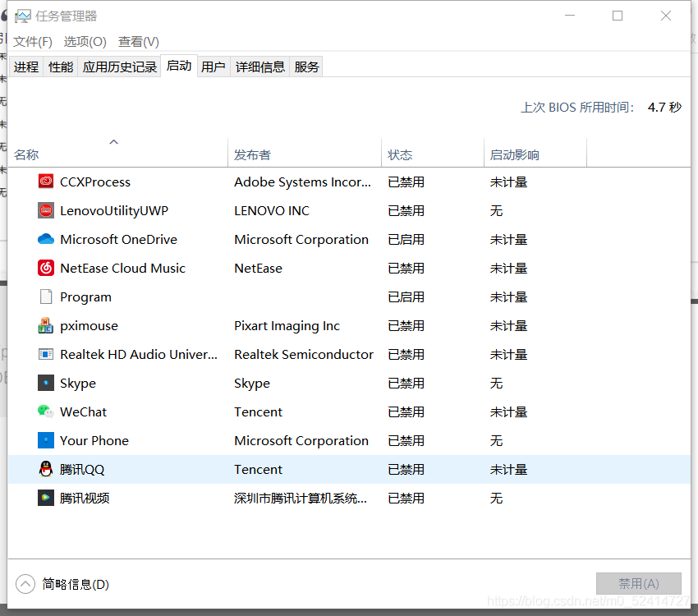Click the WeChat icon
Screen dimensions: 698x616
click(x=46, y=411)
